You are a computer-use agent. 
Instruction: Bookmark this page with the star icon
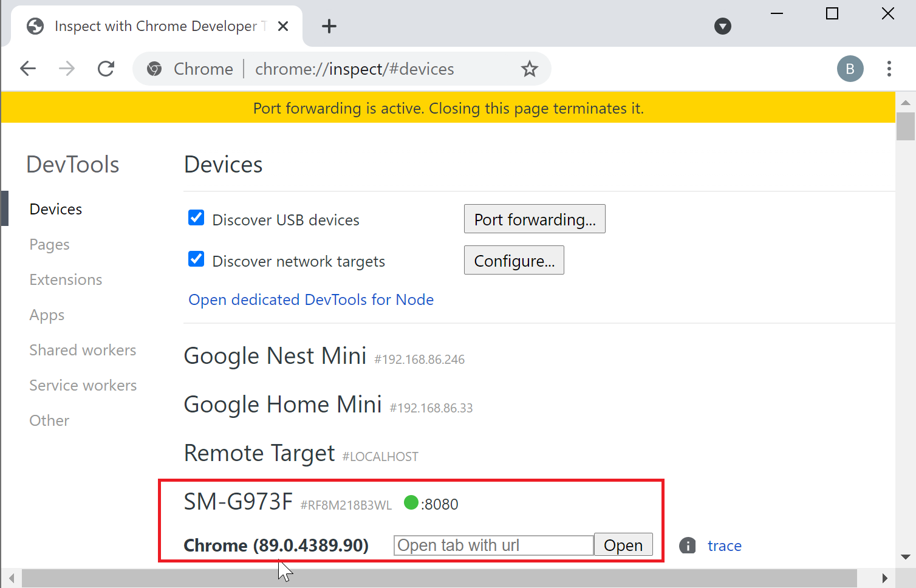click(529, 69)
